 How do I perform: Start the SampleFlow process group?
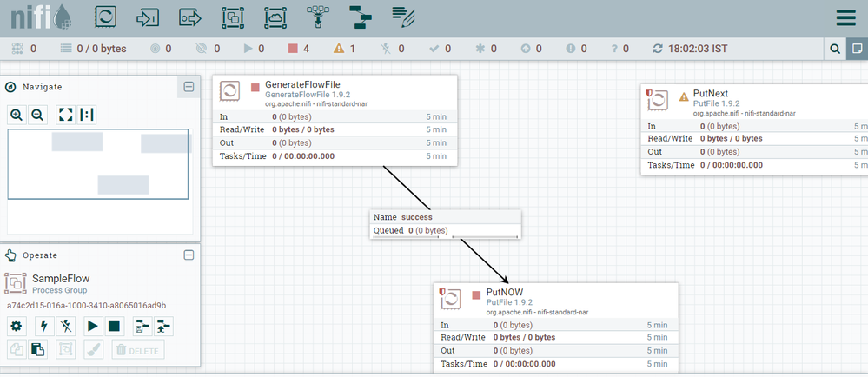pyautogui.click(x=91, y=327)
